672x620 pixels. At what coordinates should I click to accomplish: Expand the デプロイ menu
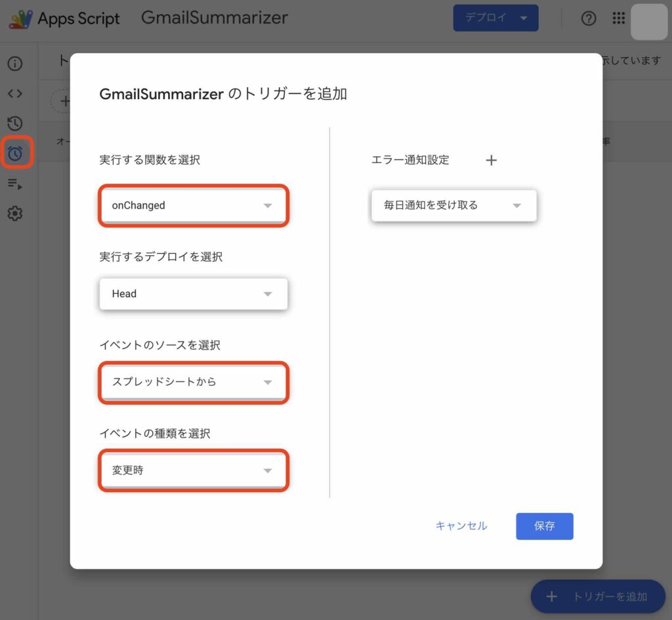495,18
